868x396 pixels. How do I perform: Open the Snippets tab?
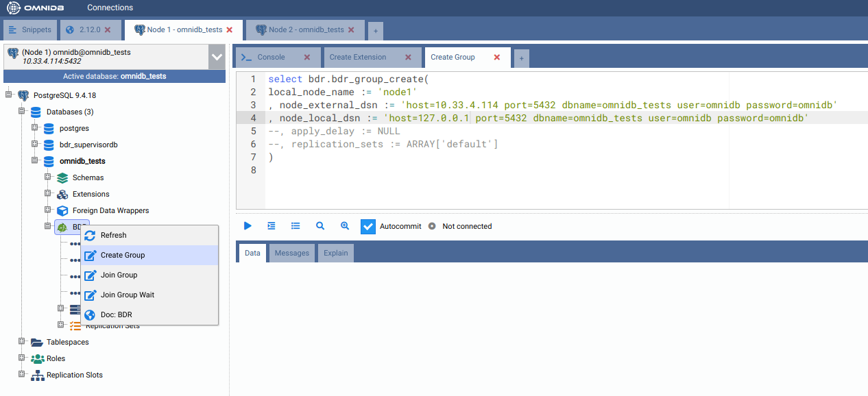point(30,30)
